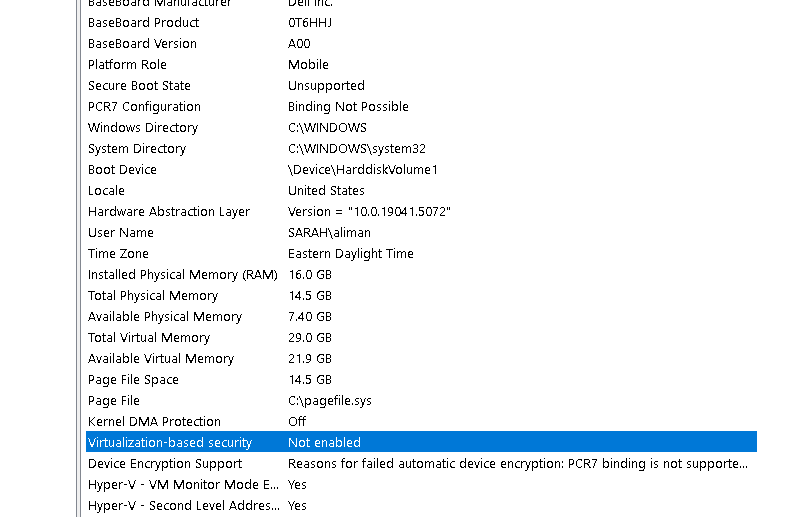Select the BaseBoard Version row

(142, 43)
